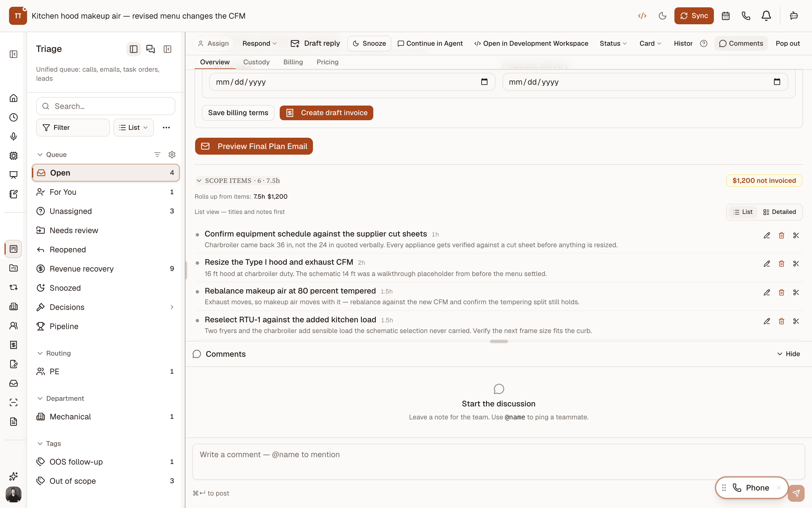
Task: Open notifications bell
Action: 766,16
